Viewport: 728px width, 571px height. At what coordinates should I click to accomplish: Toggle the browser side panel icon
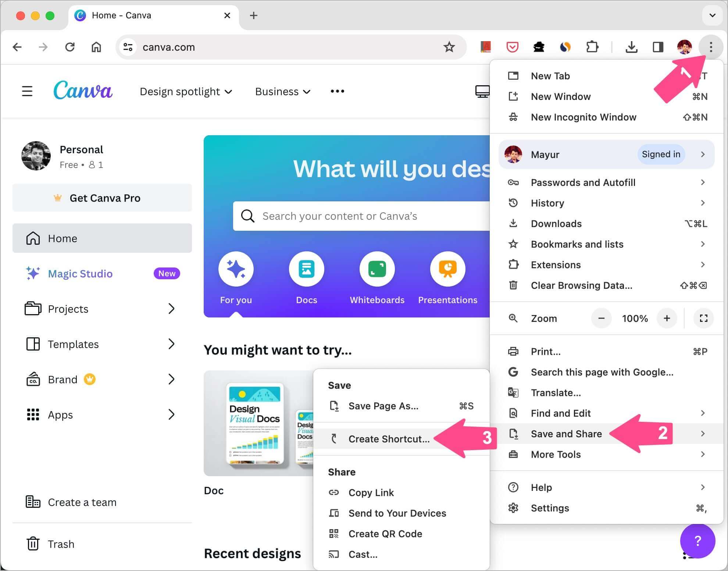pyautogui.click(x=658, y=47)
